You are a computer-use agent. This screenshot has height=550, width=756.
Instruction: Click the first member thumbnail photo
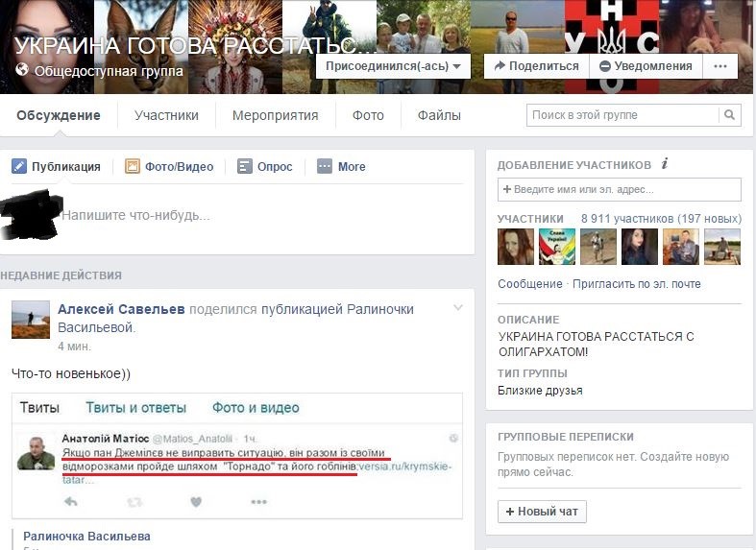(516, 247)
